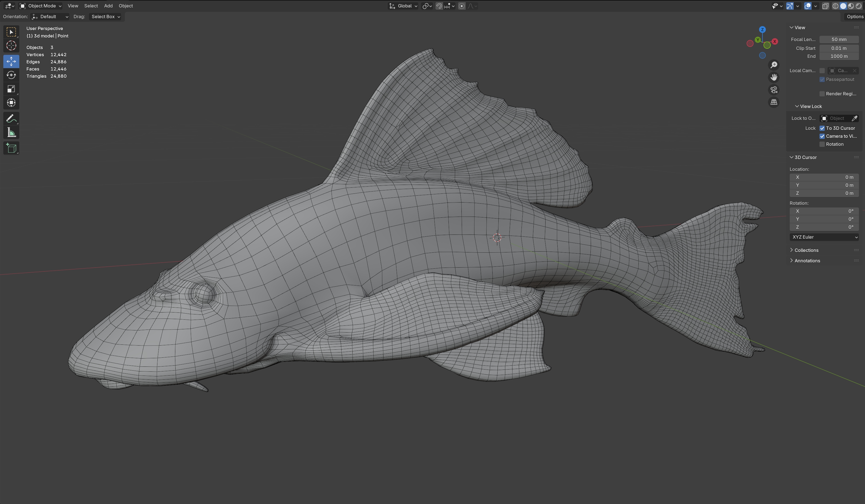This screenshot has height=504, width=865.
Task: Enable the Render Region checkbox
Action: pyautogui.click(x=822, y=94)
